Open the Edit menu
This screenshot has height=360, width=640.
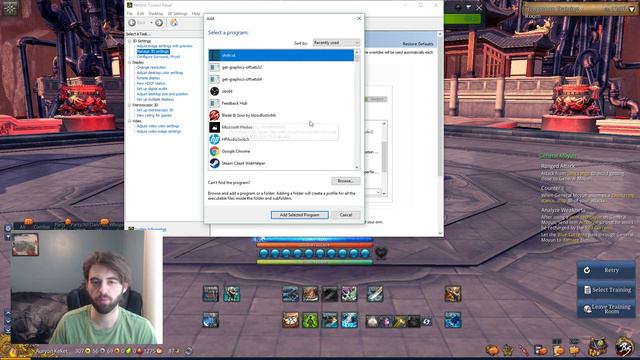[x=140, y=13]
